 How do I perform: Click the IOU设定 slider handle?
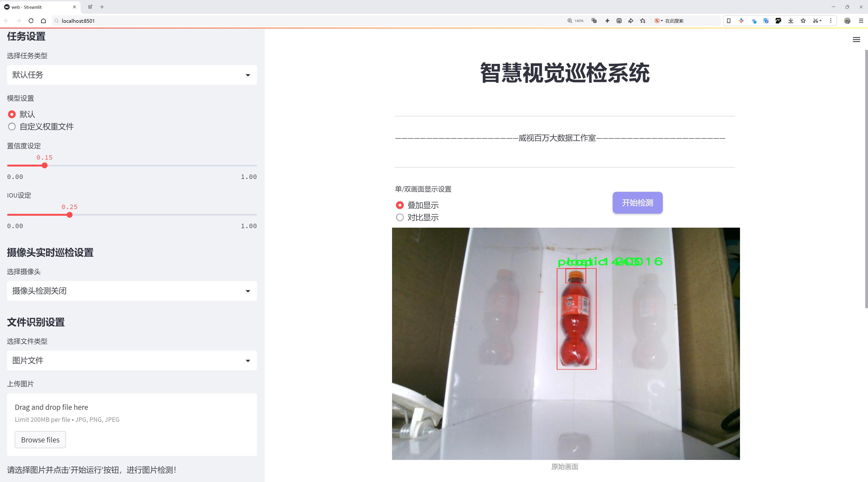[69, 215]
